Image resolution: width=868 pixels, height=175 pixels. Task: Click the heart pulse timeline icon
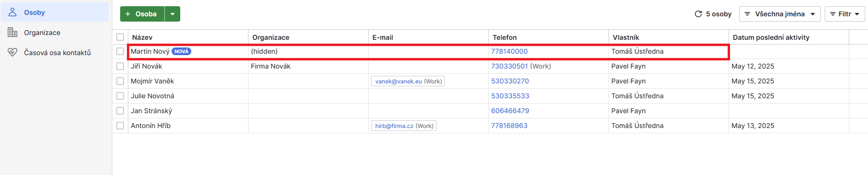pyautogui.click(x=13, y=52)
